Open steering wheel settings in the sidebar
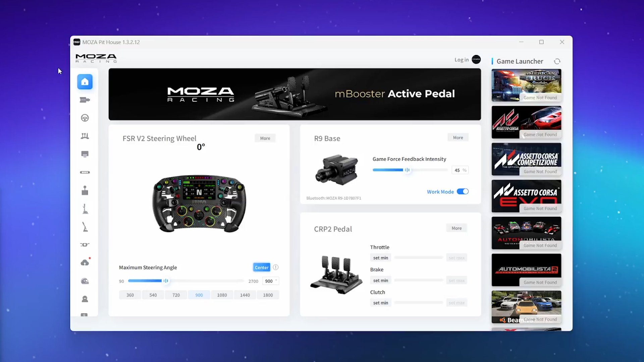644x362 pixels. pos(85,118)
